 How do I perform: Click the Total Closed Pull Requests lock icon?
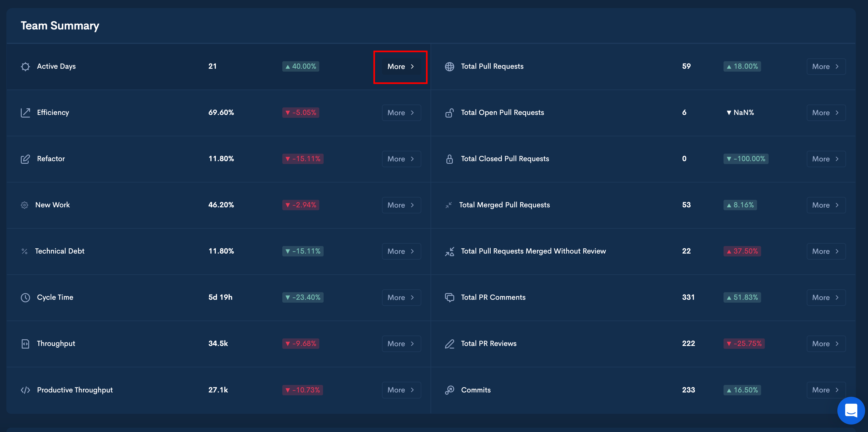(x=450, y=159)
